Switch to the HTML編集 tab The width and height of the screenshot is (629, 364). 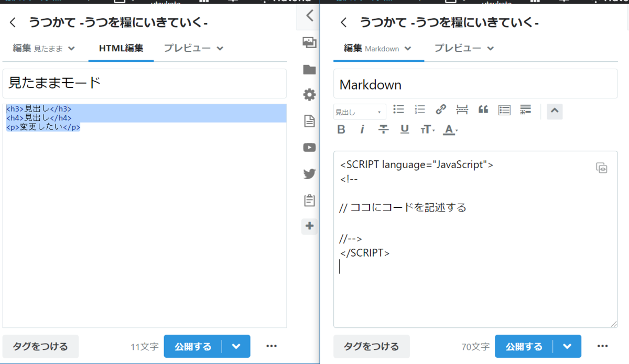(121, 48)
